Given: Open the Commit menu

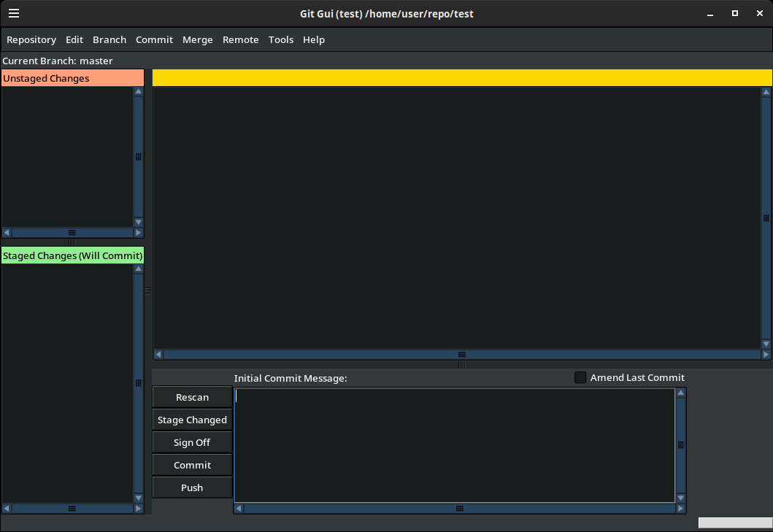Looking at the screenshot, I should click(154, 40).
